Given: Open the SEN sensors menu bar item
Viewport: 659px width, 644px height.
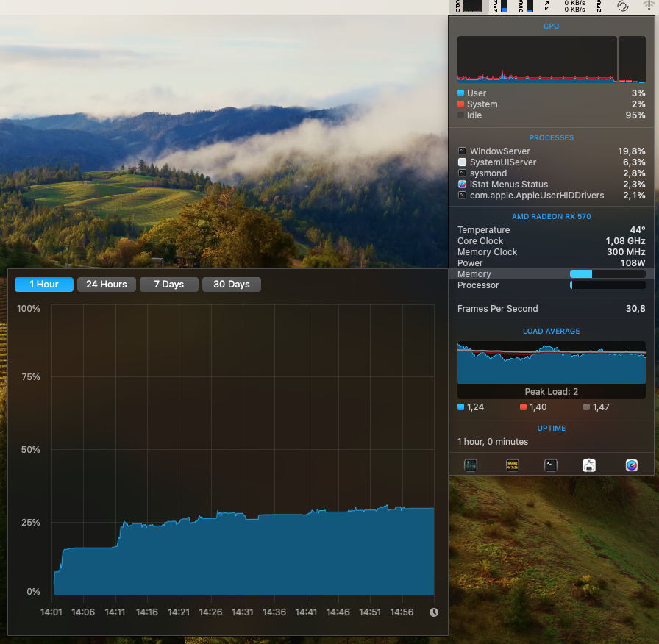Looking at the screenshot, I should tap(599, 7).
